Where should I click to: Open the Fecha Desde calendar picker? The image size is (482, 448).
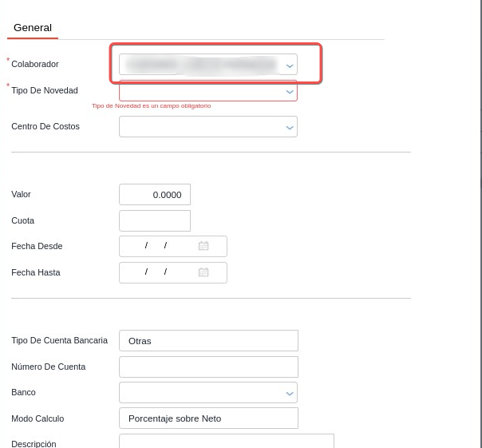pos(203,246)
